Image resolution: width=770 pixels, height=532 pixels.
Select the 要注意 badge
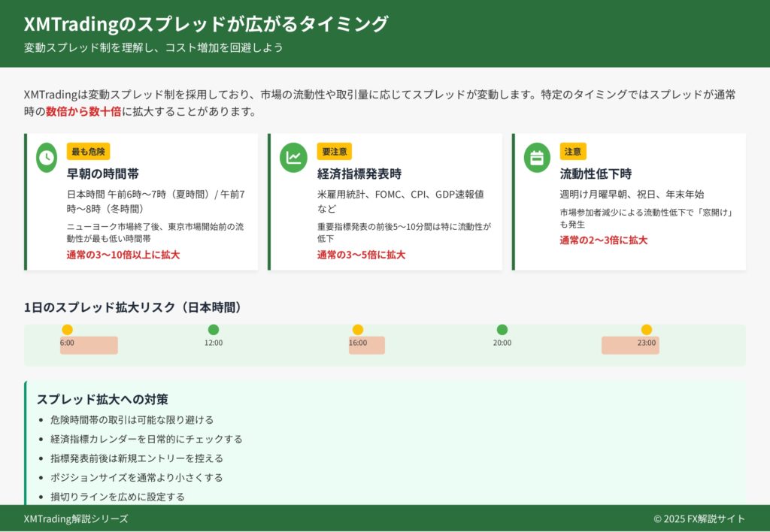tap(334, 152)
